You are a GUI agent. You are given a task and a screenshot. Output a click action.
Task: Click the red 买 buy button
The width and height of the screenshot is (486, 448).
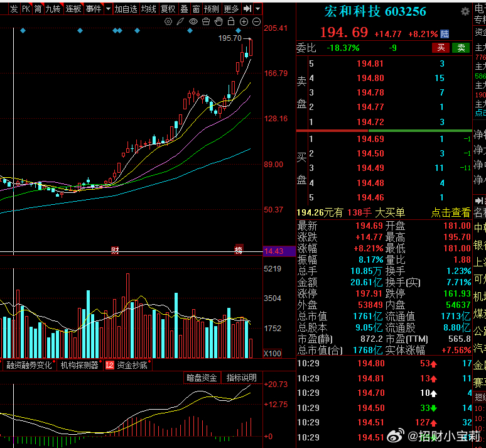(x=441, y=48)
